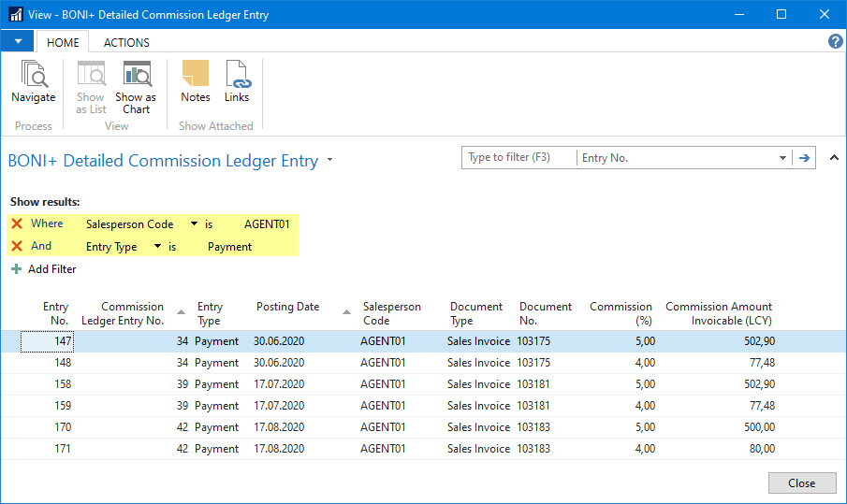Click the application icon in the title bar
Viewport: 847px width, 504px height.
click(x=15, y=14)
